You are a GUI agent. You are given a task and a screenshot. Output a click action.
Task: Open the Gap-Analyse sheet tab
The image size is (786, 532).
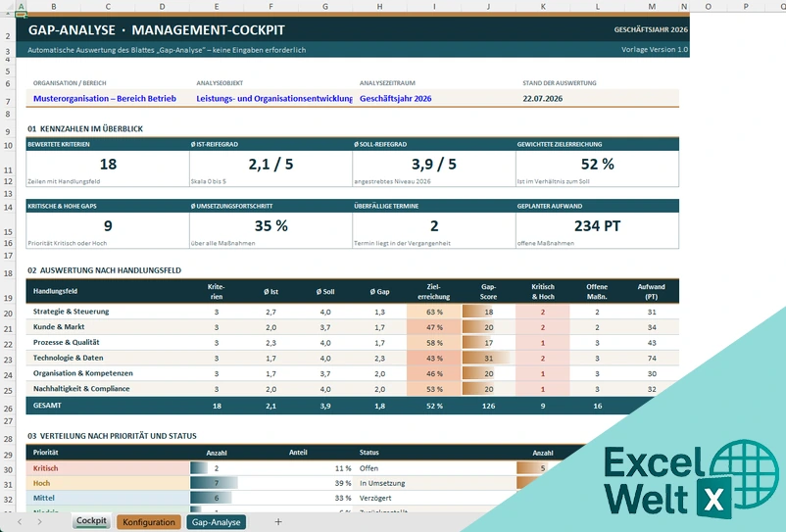(x=216, y=522)
